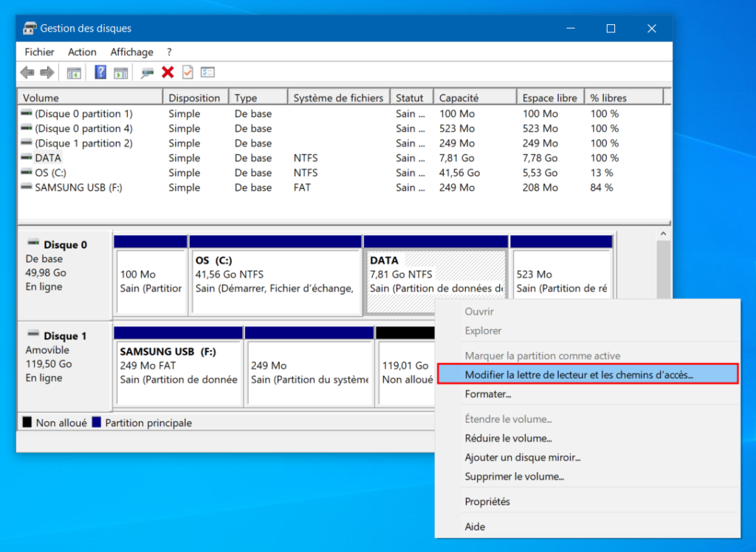This screenshot has width=756, height=552.
Task: Select the 523 Mo recovery partition block
Action: pos(562,268)
